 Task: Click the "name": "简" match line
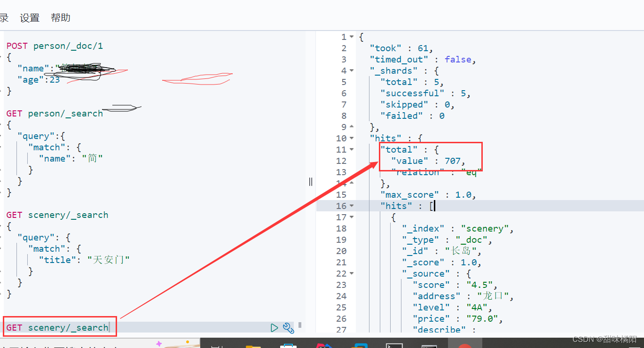pyautogui.click(x=71, y=159)
